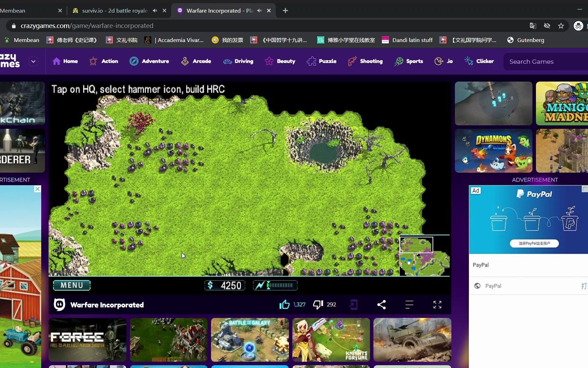Click the translate page icon

[x=533, y=26]
